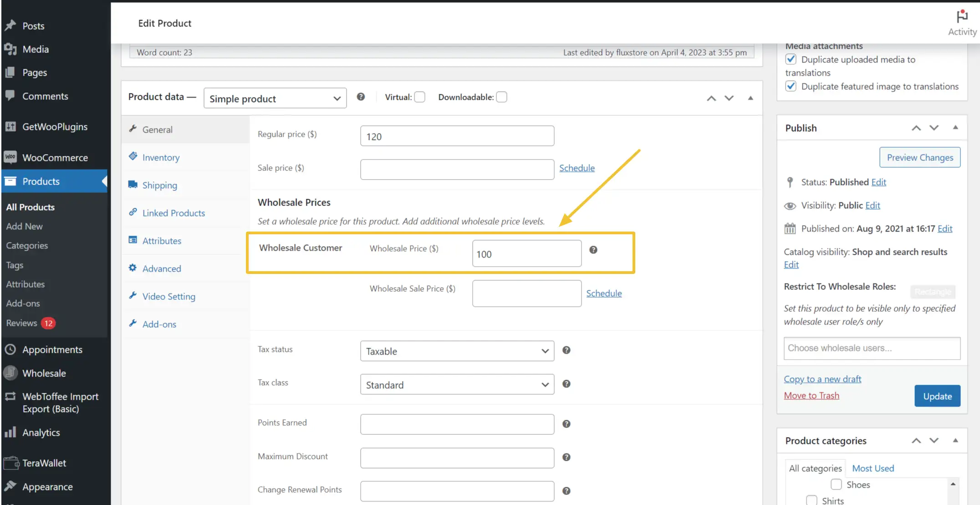Click the Activity flag icon
Screen dimensions: 980x505
click(962, 16)
